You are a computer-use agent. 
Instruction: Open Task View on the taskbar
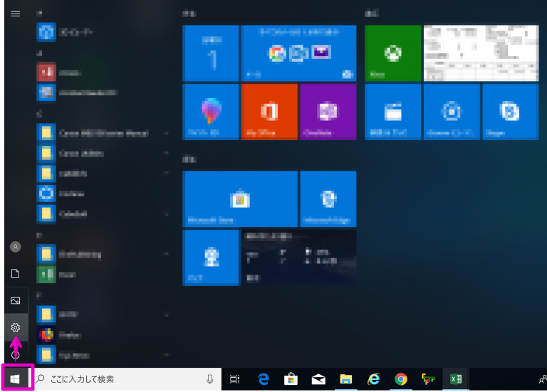[x=235, y=378]
